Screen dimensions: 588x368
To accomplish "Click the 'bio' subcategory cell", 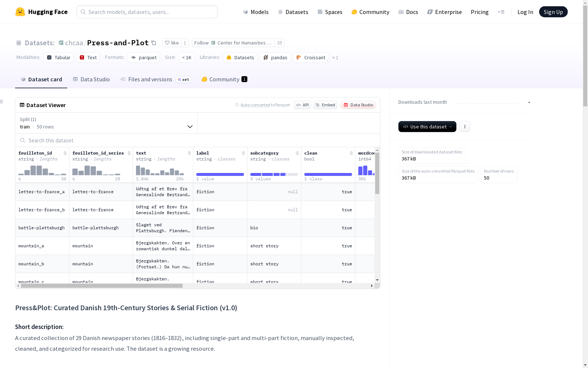I will 274,228.
